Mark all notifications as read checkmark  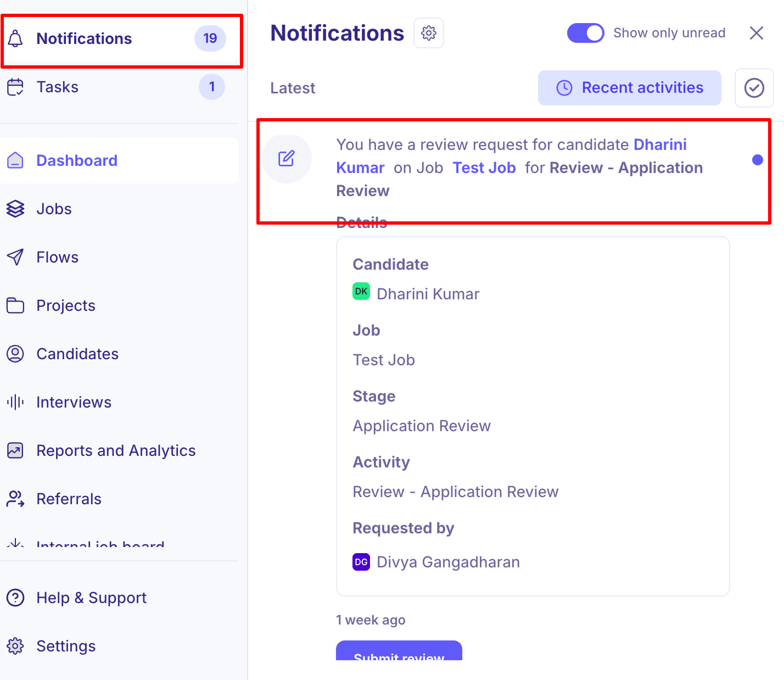tap(754, 88)
